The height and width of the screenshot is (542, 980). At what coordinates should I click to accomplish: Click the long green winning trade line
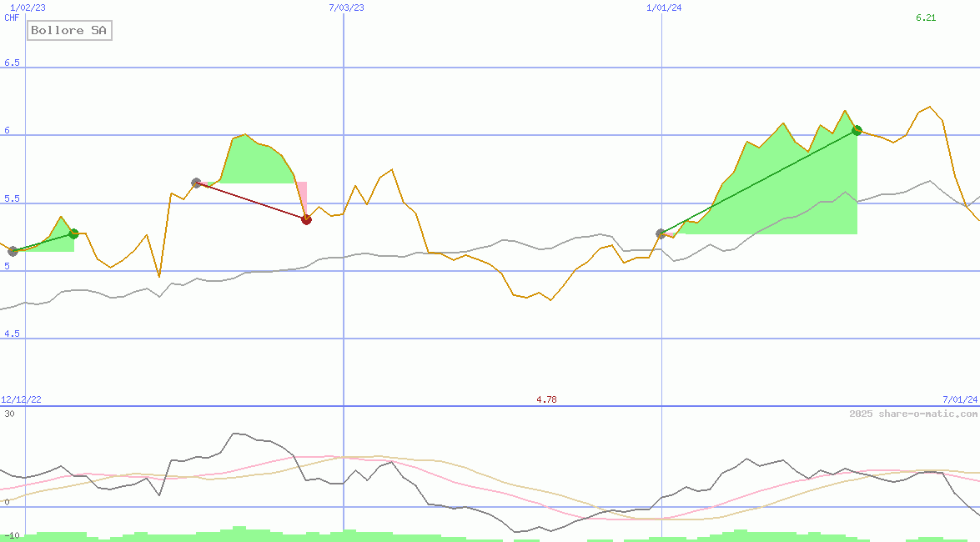point(759,182)
